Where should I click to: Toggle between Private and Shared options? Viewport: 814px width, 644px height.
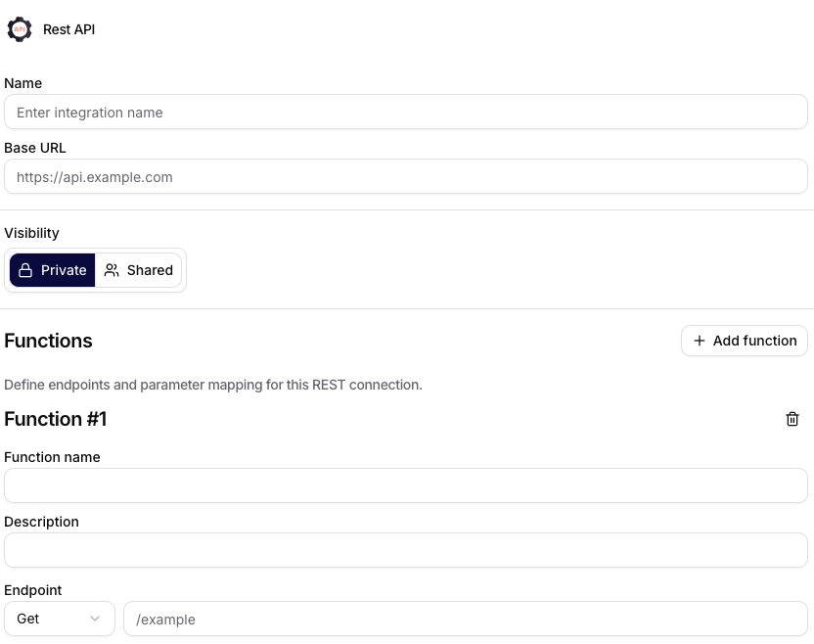[x=95, y=270]
